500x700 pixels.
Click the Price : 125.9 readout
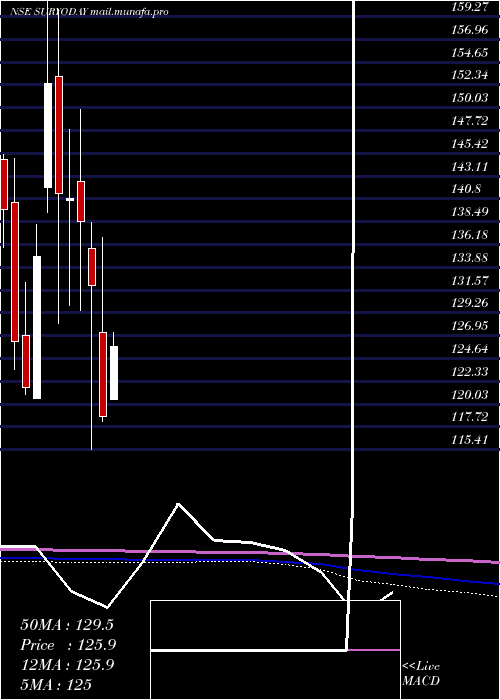(x=68, y=645)
